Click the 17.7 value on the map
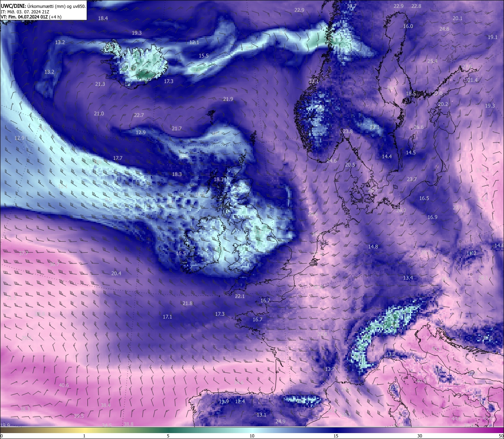This screenshot has height=439, width=504. click(x=118, y=158)
